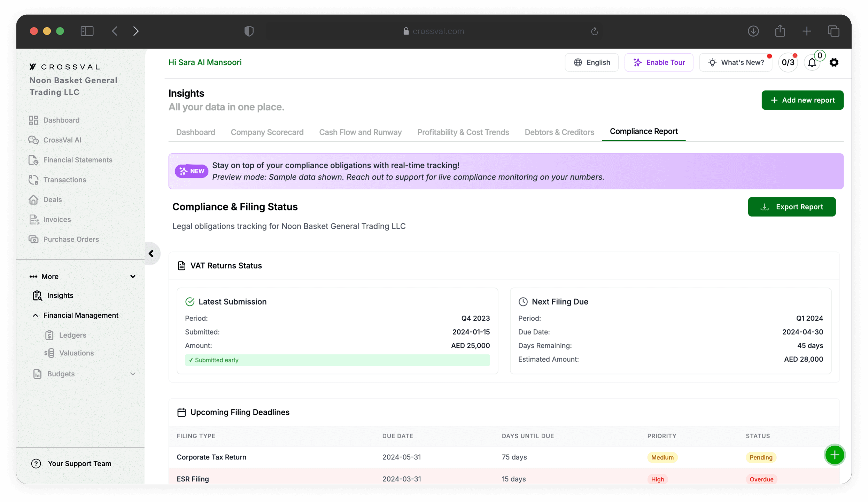Collapse Financial Management group
The image size is (868, 502).
point(75,315)
